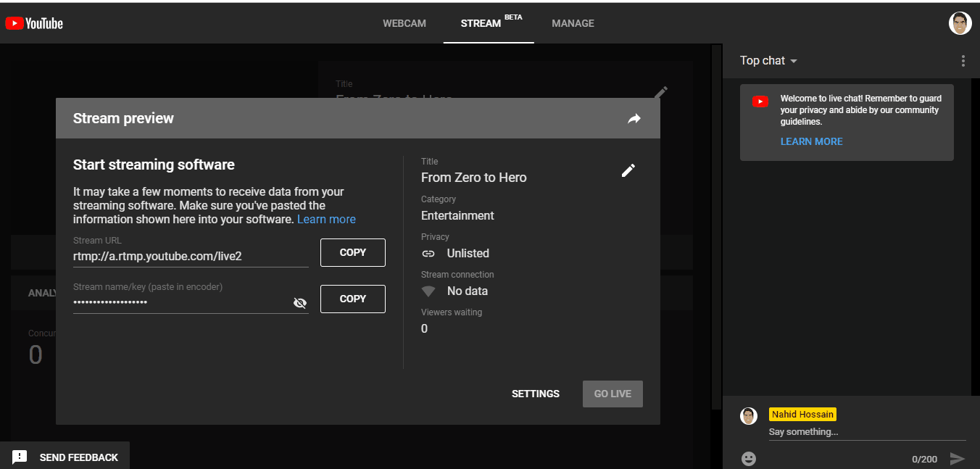Reveal the hidden stream key
980x469 pixels.
pyautogui.click(x=299, y=303)
